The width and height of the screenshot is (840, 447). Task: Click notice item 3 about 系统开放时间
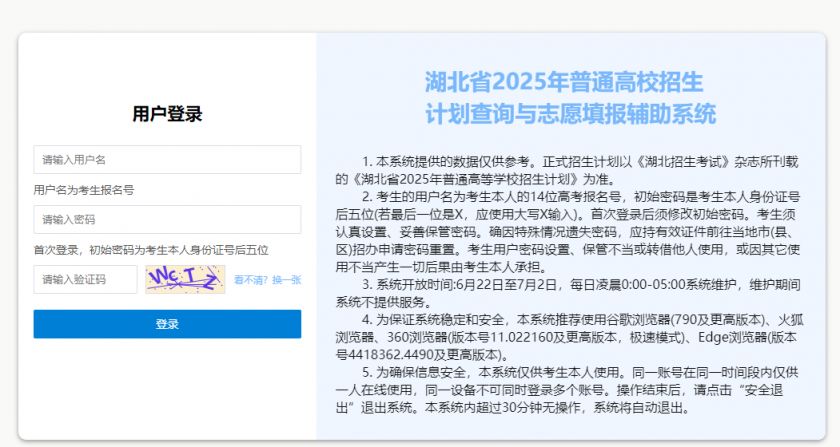tap(568, 293)
